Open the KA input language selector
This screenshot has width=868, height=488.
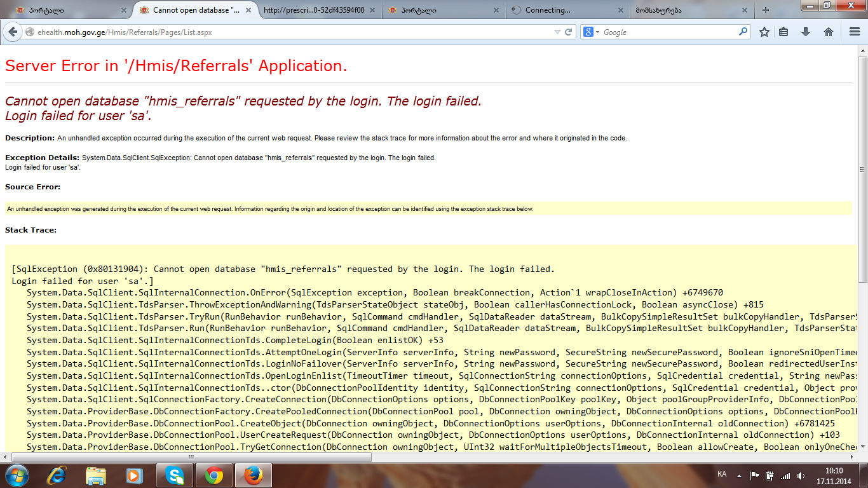tap(722, 475)
